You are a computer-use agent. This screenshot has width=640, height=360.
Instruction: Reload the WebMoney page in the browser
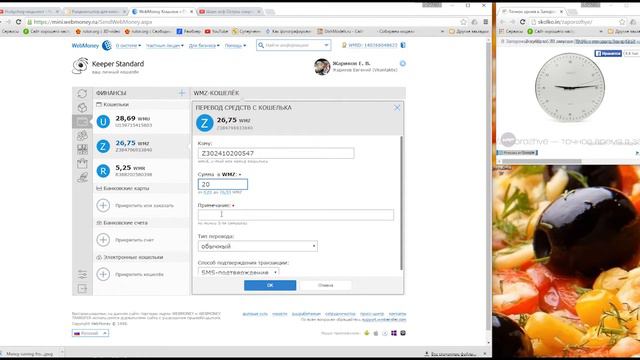coord(18,22)
